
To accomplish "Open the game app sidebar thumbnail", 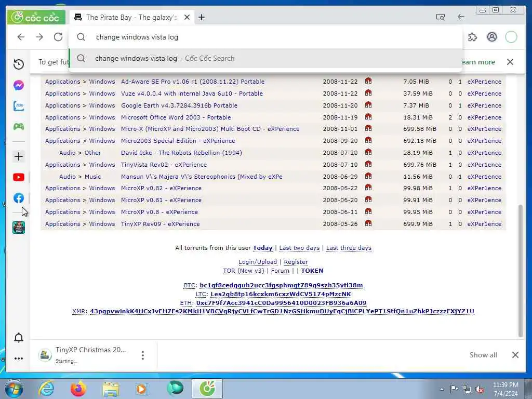I will coord(19,228).
